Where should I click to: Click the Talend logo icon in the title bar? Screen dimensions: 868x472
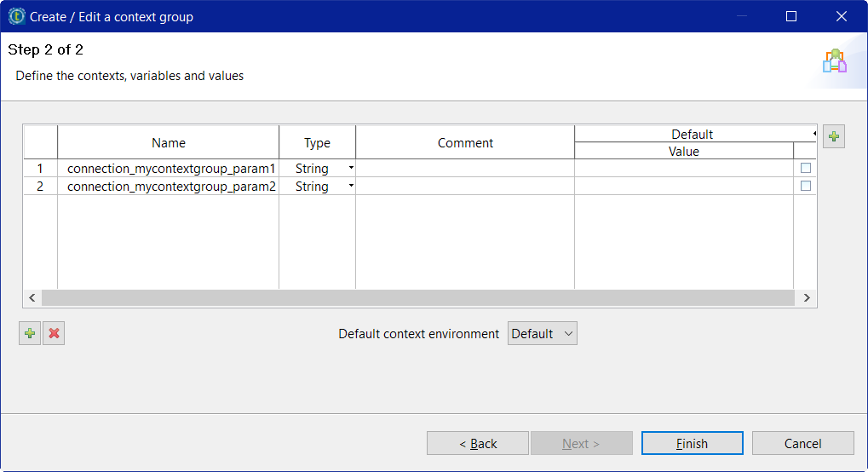click(16, 16)
